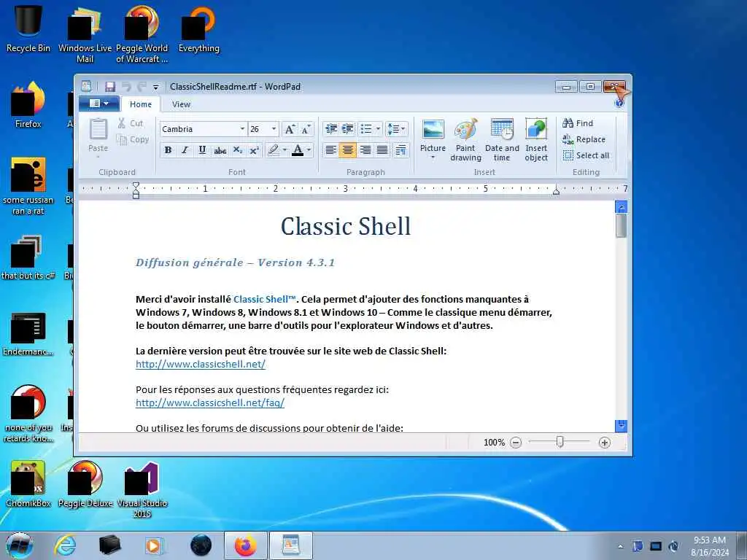Click the bullet list button
747x560 pixels.
click(x=366, y=129)
